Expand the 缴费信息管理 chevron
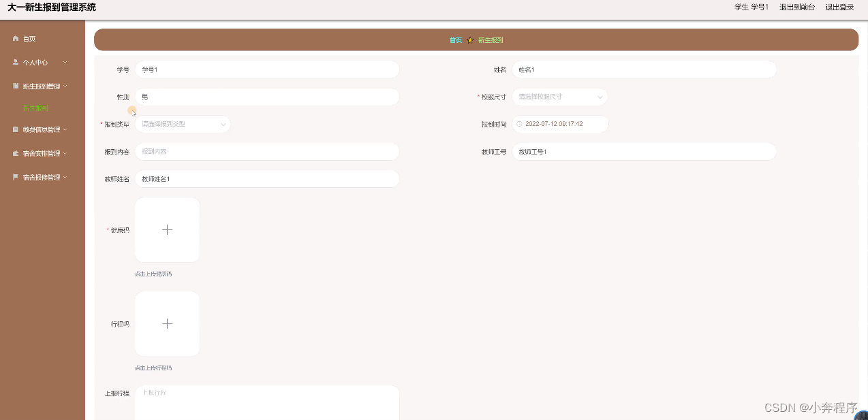 coord(65,129)
